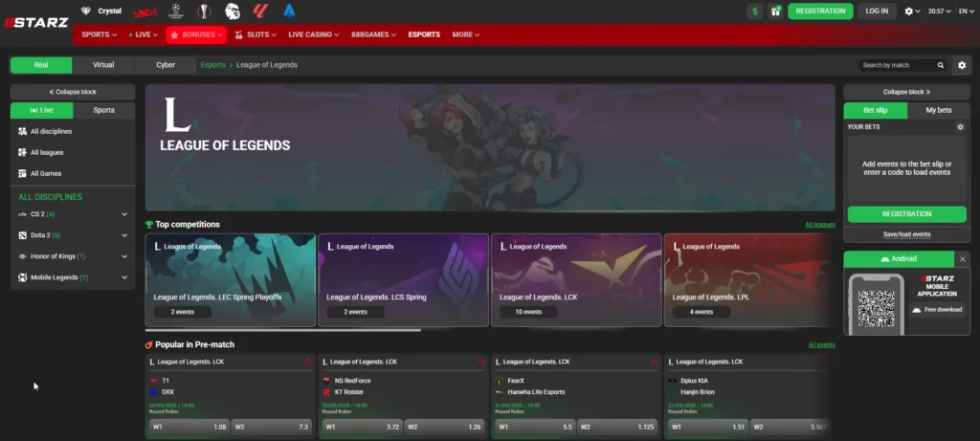
Task: Open the SPORTS menu
Action: coord(99,35)
